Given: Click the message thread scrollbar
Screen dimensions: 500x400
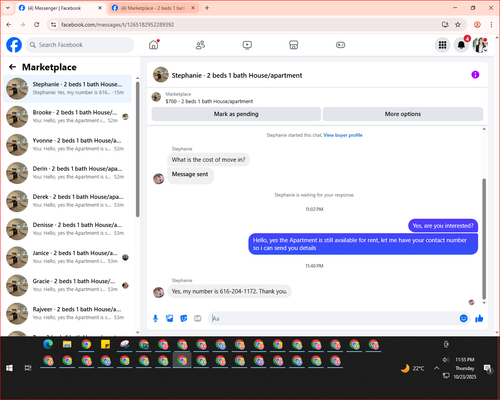Looking at the screenshot, I should 484,238.
